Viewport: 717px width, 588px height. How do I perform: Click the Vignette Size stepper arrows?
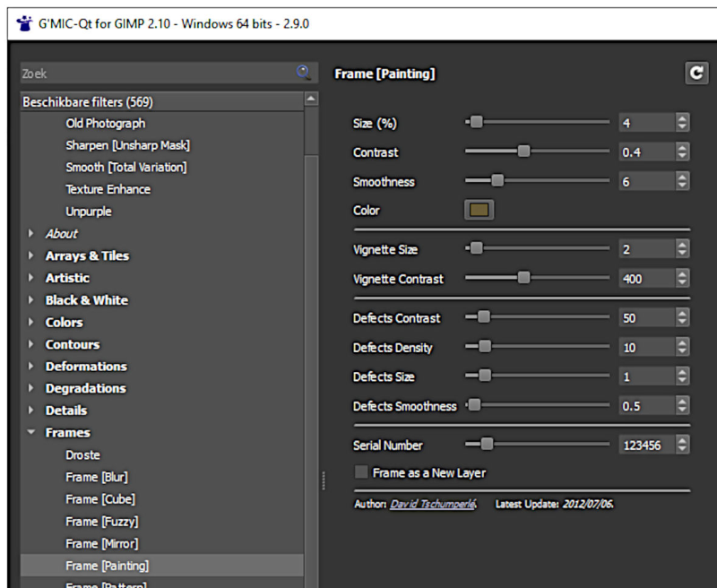click(682, 248)
